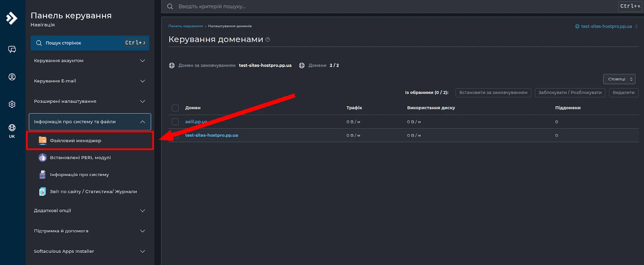Screen dimensions: 644x265
Task: Open the test-sites-hostpro.pp.ua domain link in table
Action: [x=211, y=135]
